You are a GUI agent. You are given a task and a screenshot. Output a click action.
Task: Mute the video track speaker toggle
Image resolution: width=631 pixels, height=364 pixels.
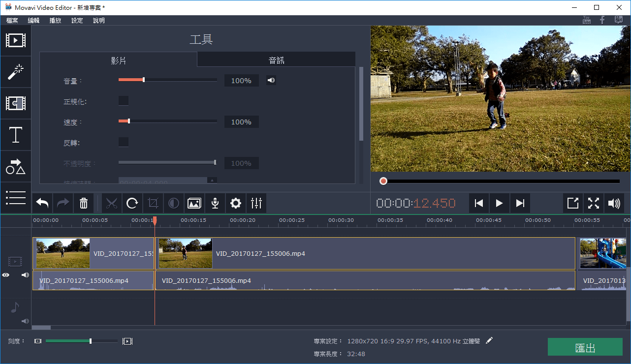[x=25, y=274]
